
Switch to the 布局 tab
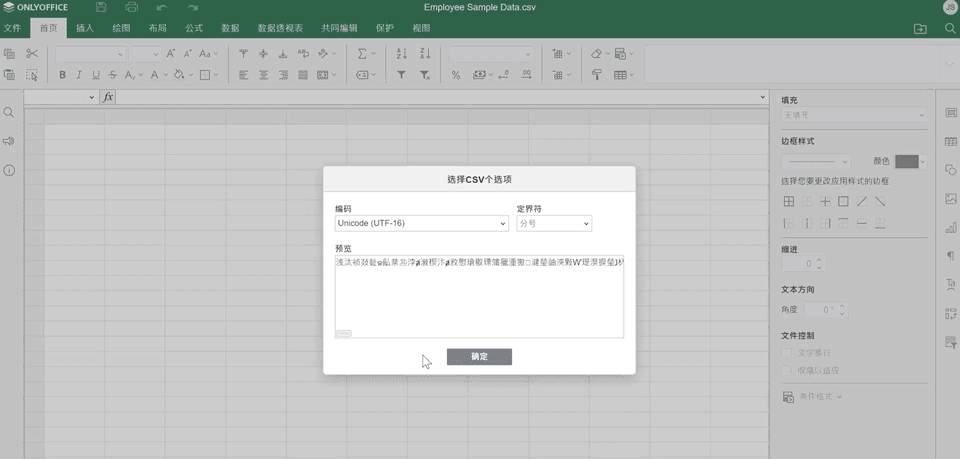point(157,28)
